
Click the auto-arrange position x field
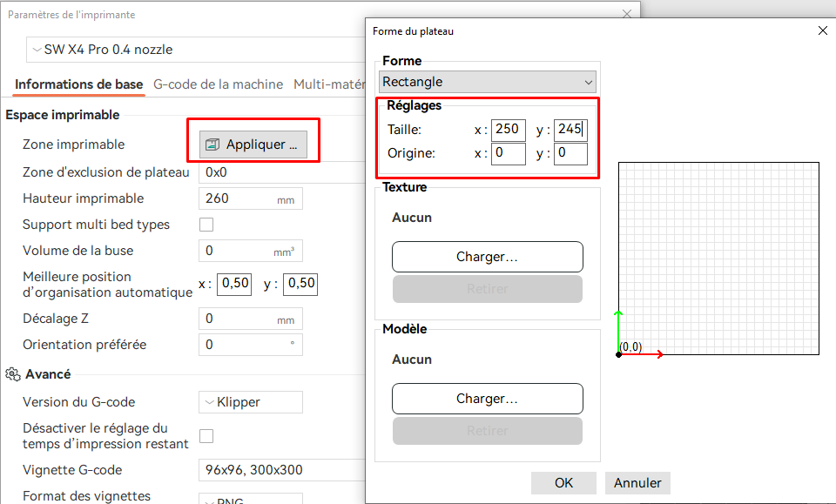pyautogui.click(x=234, y=283)
